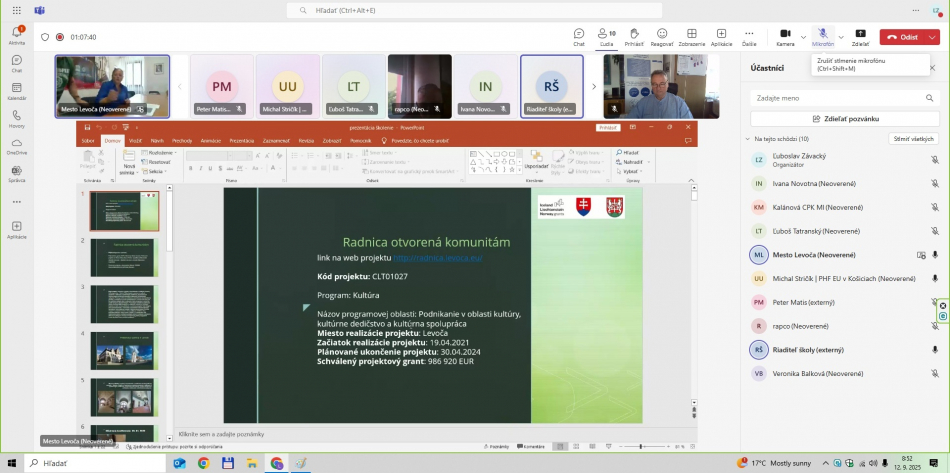This screenshot has height=473, width=950.
Task: Unmute the Mikrofón
Action: [x=821, y=36]
